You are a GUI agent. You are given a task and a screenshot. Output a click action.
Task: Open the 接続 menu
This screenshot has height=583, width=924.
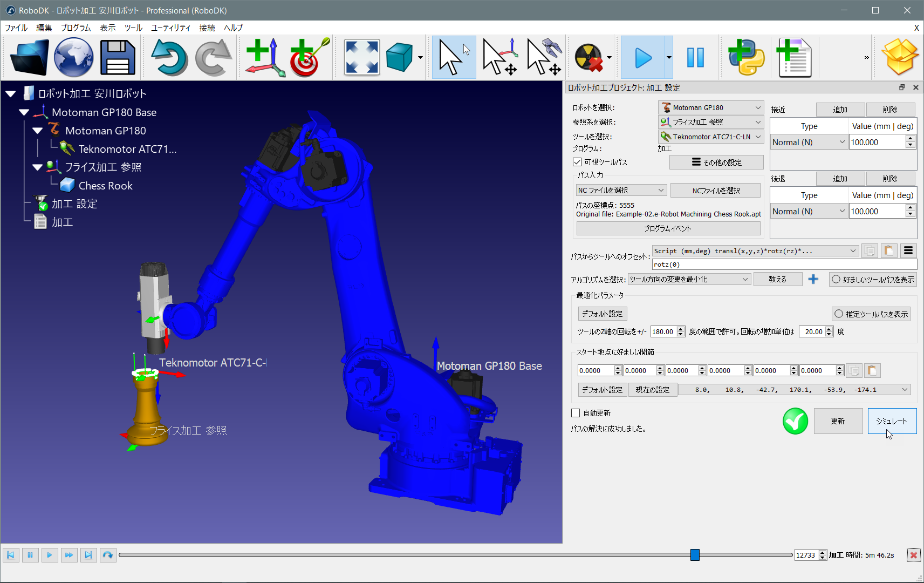tap(207, 28)
